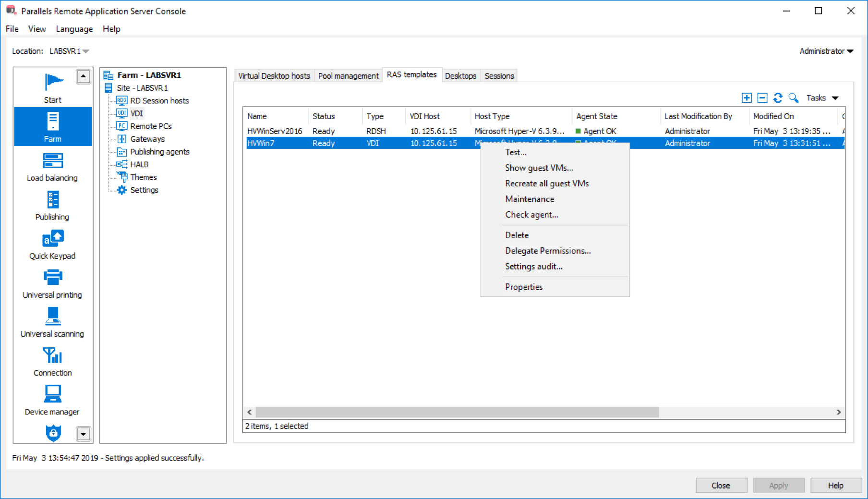The height and width of the screenshot is (499, 868).
Task: Select the HVWinServ2016 template row
Action: pyautogui.click(x=544, y=131)
